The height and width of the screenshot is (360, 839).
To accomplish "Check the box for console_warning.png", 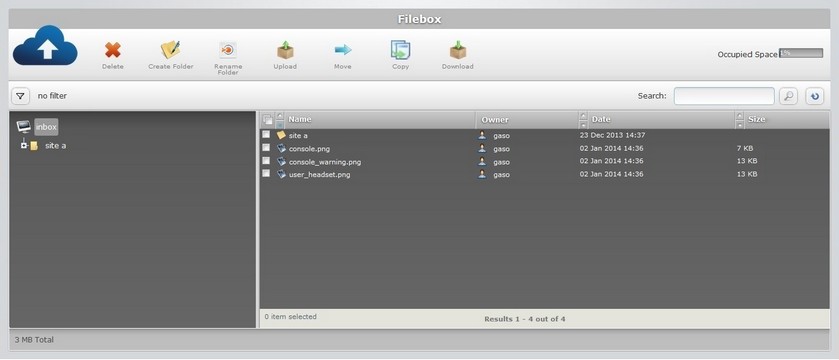I will [266, 160].
